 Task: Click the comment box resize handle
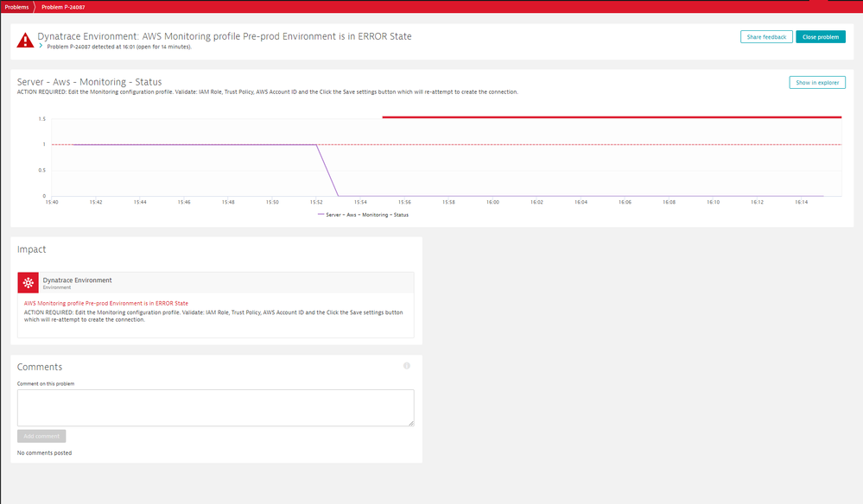[410, 423]
